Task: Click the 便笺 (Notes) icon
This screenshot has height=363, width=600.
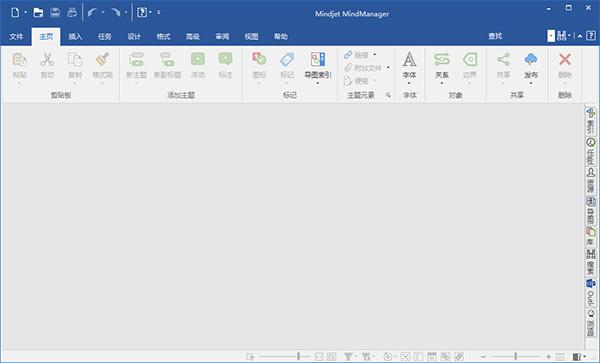Action: 348,81
